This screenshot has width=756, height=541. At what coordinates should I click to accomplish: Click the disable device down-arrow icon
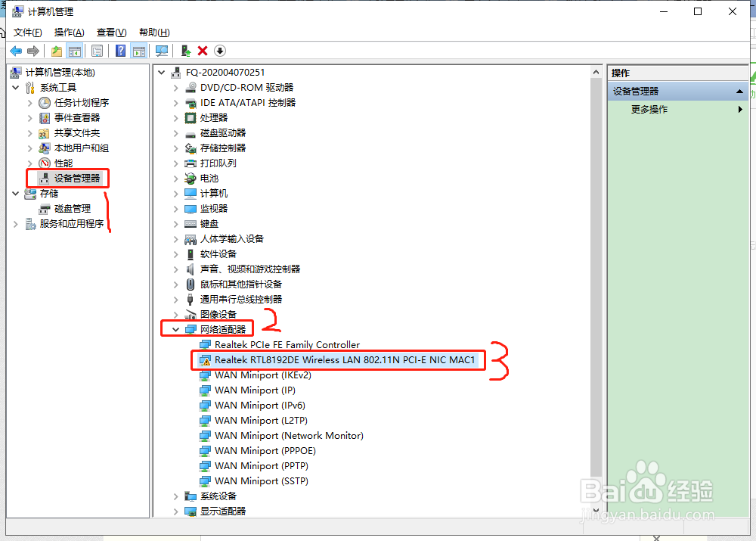tap(220, 51)
